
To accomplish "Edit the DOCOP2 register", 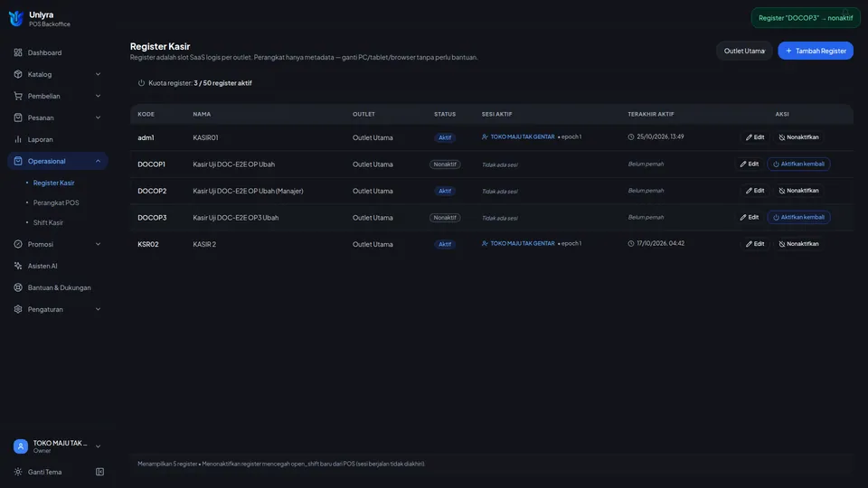I will [754, 191].
